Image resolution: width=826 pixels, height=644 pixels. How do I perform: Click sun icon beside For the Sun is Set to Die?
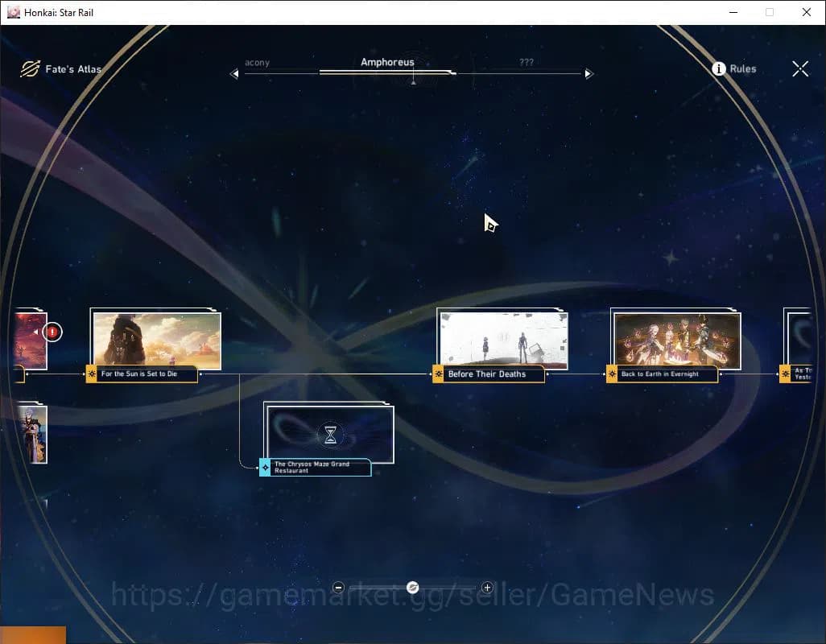click(x=91, y=374)
